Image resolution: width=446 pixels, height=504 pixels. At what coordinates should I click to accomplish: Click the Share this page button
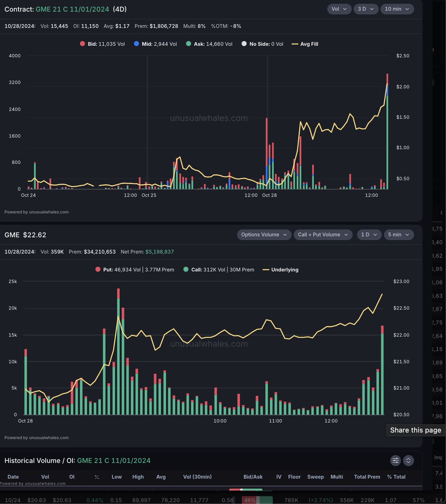click(415, 430)
